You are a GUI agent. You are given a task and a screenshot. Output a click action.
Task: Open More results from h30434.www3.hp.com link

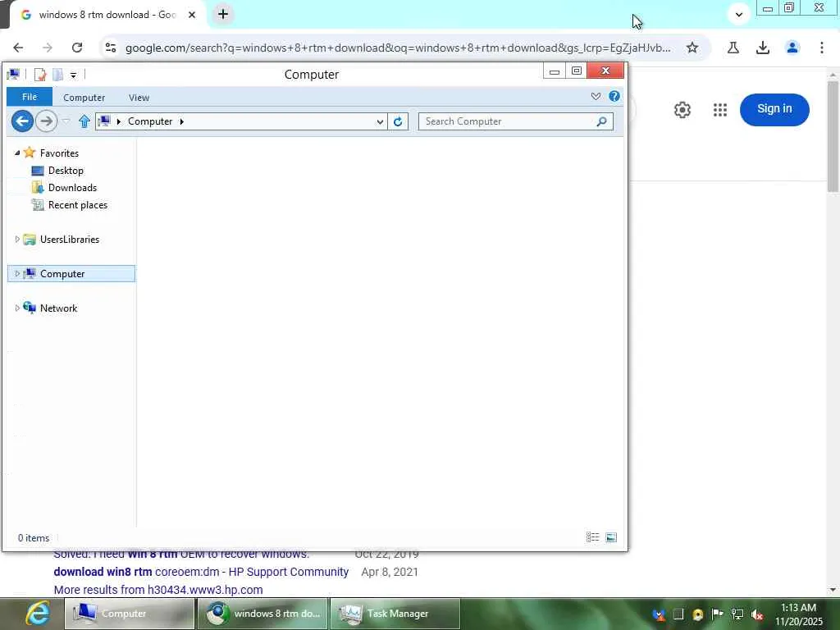(x=158, y=590)
